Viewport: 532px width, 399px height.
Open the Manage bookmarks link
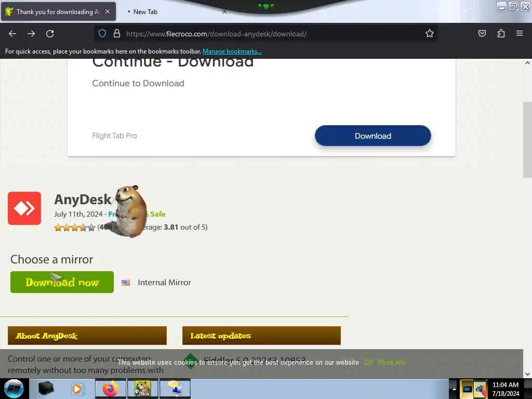pos(232,51)
